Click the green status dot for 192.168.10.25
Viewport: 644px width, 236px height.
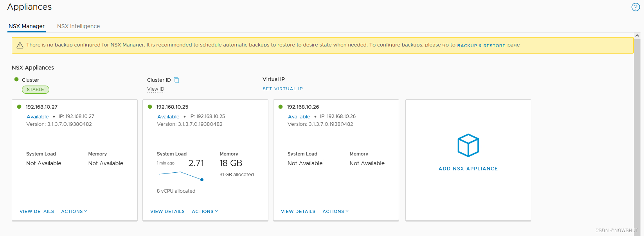pyautogui.click(x=150, y=107)
